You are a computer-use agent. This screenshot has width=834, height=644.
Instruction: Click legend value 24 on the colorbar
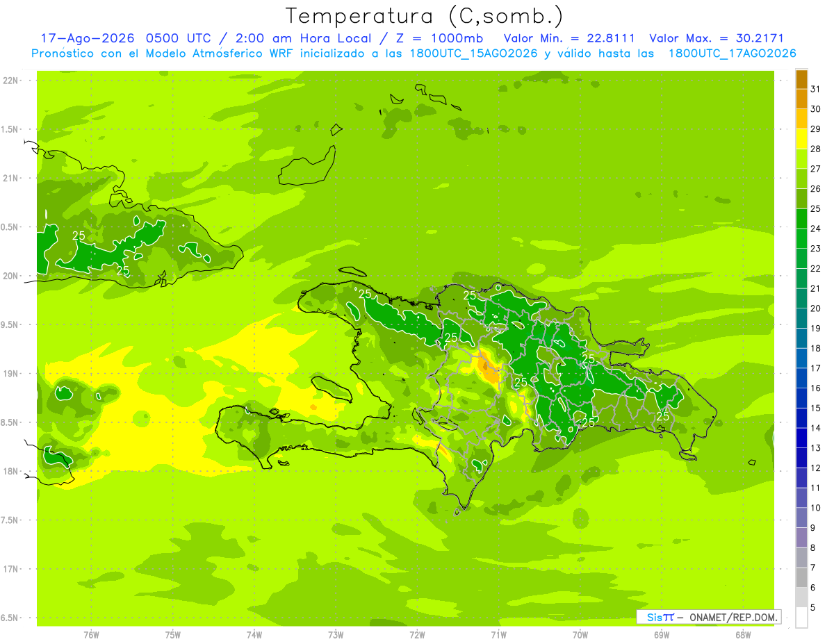tap(815, 229)
